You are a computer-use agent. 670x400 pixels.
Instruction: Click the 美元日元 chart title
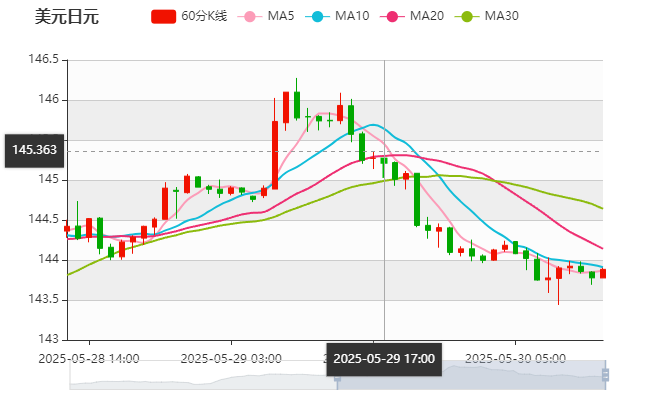pyautogui.click(x=67, y=17)
